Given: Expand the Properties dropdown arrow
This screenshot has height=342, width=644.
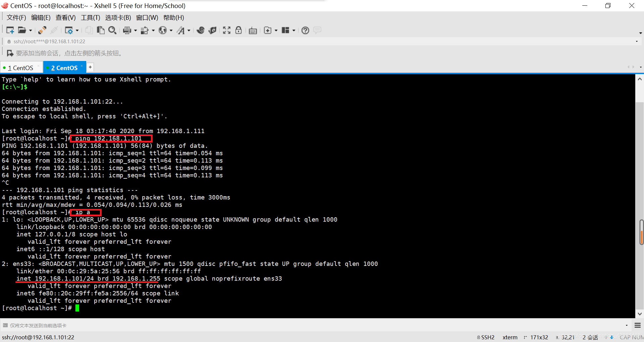Looking at the screenshot, I should (x=77, y=31).
